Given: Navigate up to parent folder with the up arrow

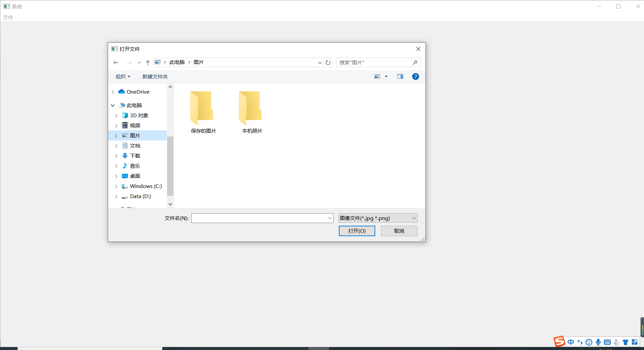Looking at the screenshot, I should (148, 62).
